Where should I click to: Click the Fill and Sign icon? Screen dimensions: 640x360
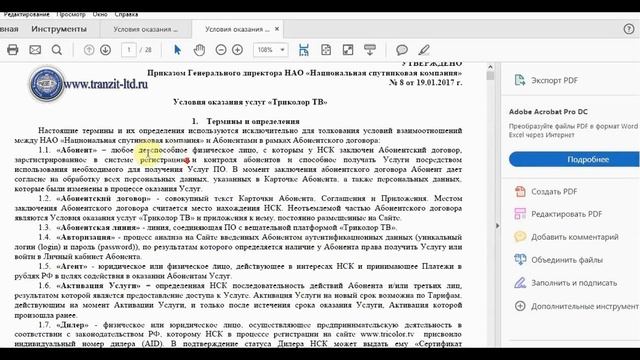tap(520, 282)
